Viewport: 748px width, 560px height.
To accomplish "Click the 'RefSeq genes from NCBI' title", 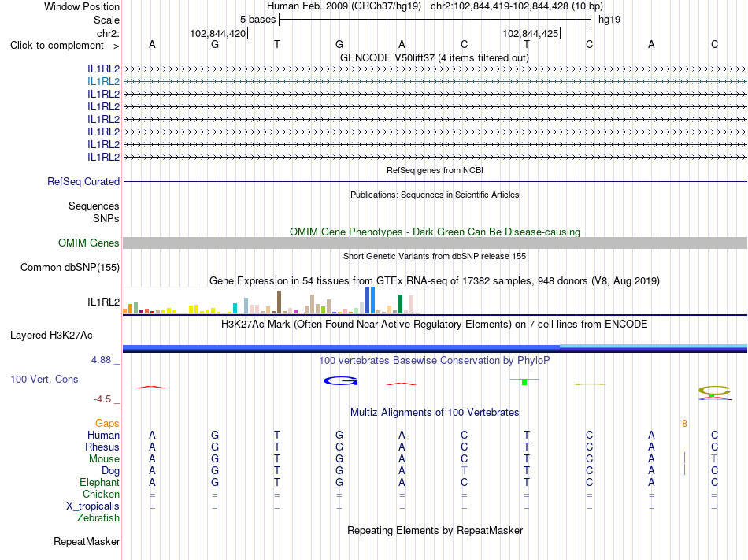I will 435,170.
